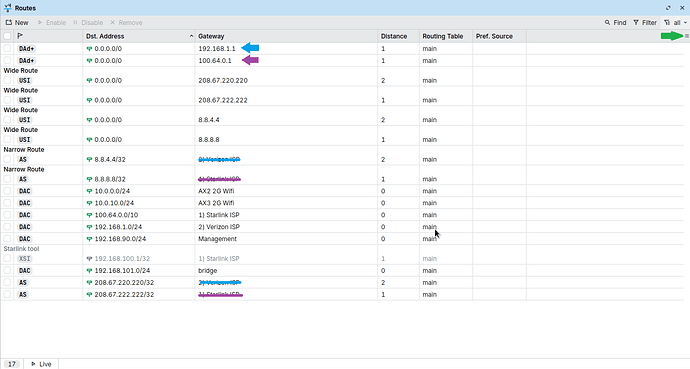Viewport: 690px width, 369px height.
Task: Click DAd+ flag of the 192.168.1.1 route
Action: click(x=26, y=48)
